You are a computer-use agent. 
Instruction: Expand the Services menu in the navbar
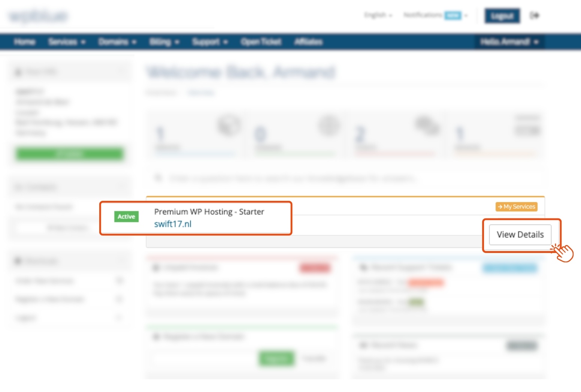pos(67,42)
